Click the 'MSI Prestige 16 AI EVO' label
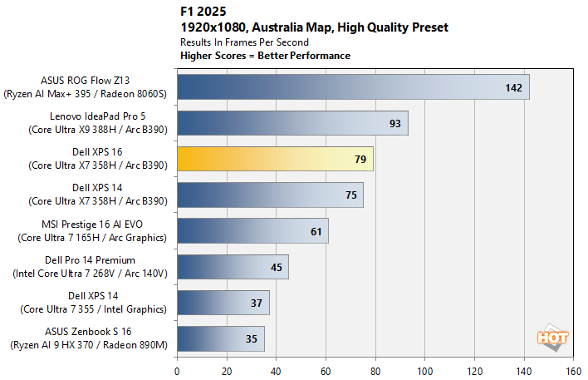The width and height of the screenshot is (588, 380). pos(92,225)
